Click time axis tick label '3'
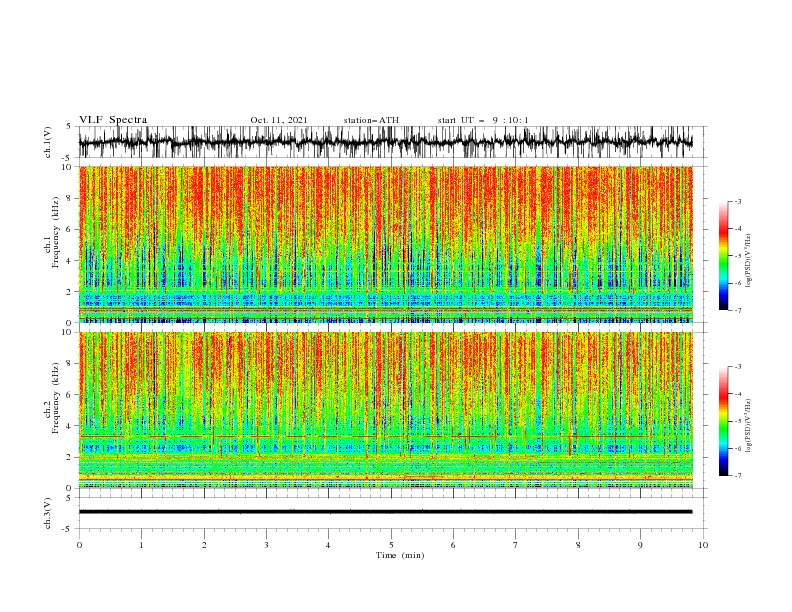792x612 pixels. tap(266, 545)
